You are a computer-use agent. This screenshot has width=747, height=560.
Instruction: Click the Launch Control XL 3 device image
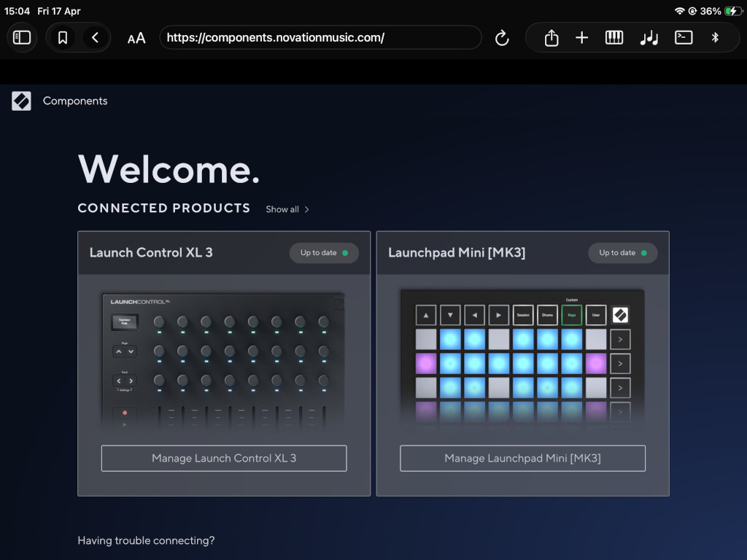pos(224,362)
